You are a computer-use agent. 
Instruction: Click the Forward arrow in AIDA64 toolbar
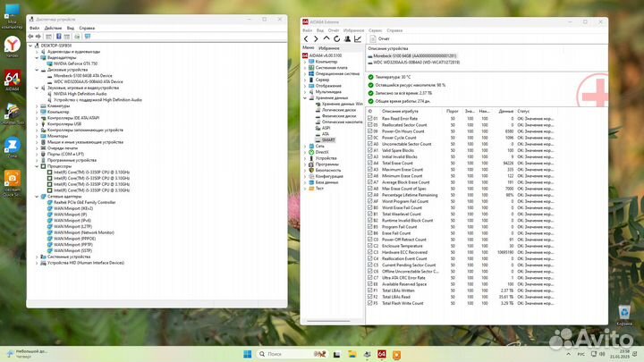316,38
